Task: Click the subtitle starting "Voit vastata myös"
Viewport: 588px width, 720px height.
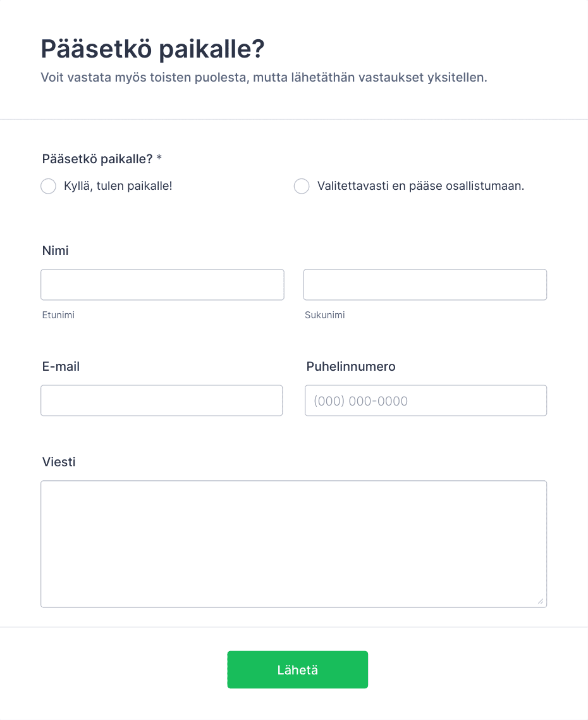Action: point(264,77)
